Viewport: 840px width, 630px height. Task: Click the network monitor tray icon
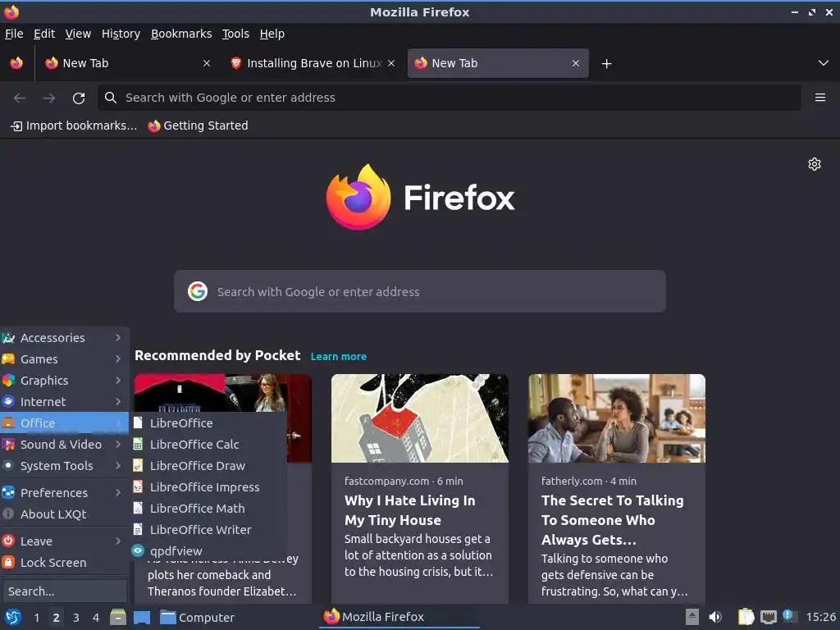coord(768,618)
